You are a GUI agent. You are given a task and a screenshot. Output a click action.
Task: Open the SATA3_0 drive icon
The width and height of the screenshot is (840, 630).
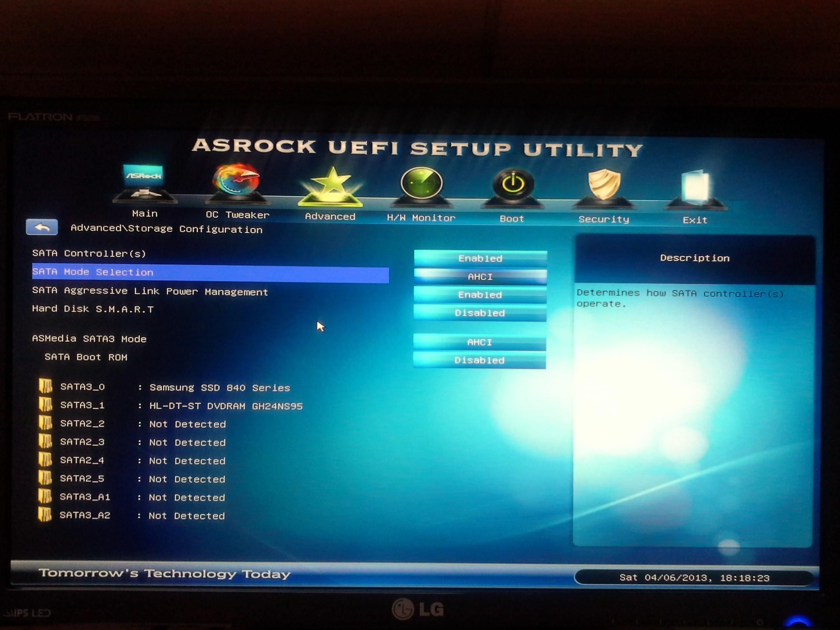(x=46, y=386)
